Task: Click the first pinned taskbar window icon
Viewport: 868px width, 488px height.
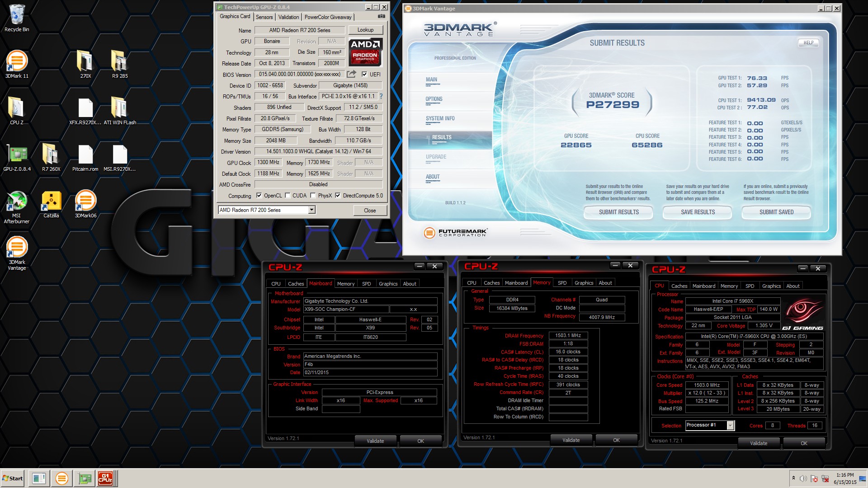Action: point(39,478)
